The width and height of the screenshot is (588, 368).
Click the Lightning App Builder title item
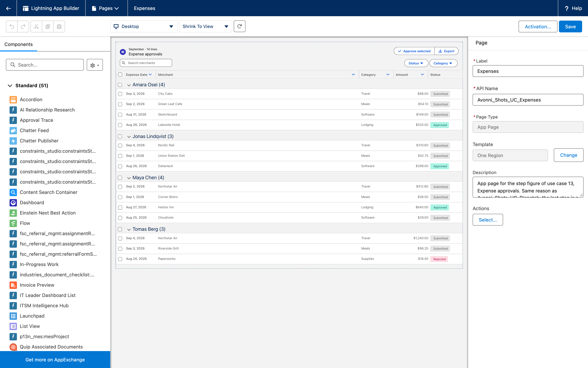51,8
